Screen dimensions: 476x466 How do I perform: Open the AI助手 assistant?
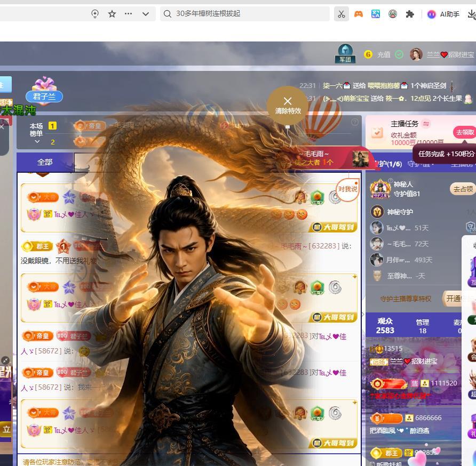coord(443,14)
